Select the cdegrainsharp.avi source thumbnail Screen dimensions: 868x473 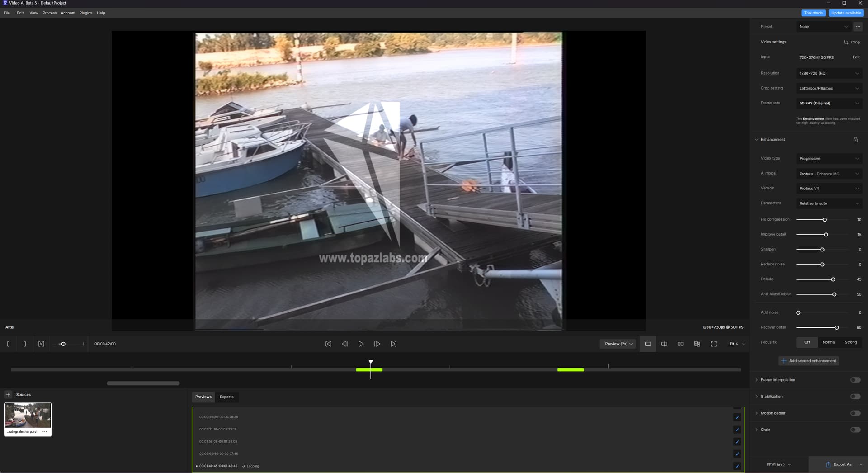tap(28, 416)
